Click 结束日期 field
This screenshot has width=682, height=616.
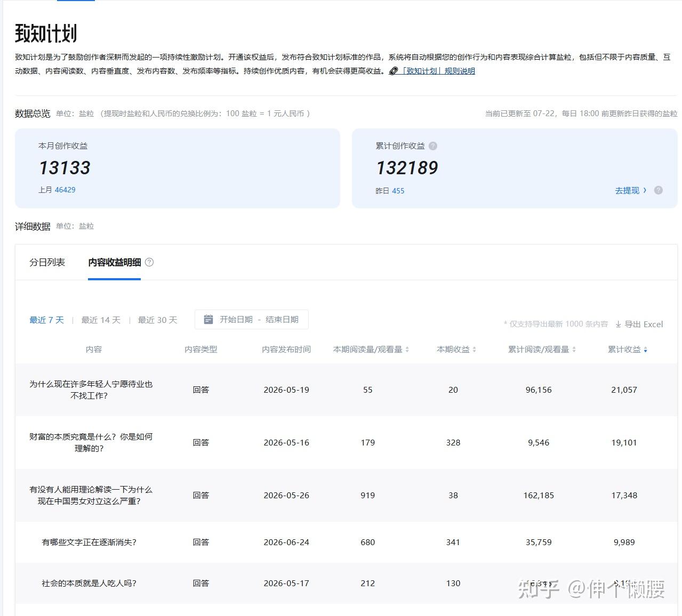tap(282, 319)
